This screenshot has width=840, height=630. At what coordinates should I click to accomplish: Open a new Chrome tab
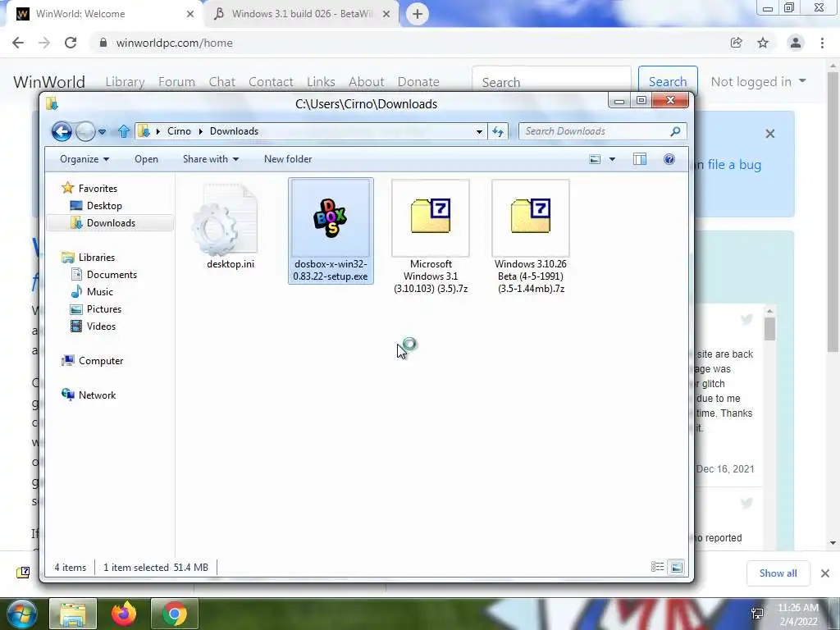418,14
